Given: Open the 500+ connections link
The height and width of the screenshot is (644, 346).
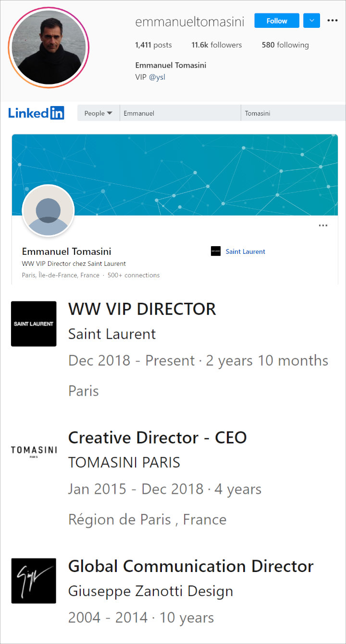Looking at the screenshot, I should click(134, 275).
